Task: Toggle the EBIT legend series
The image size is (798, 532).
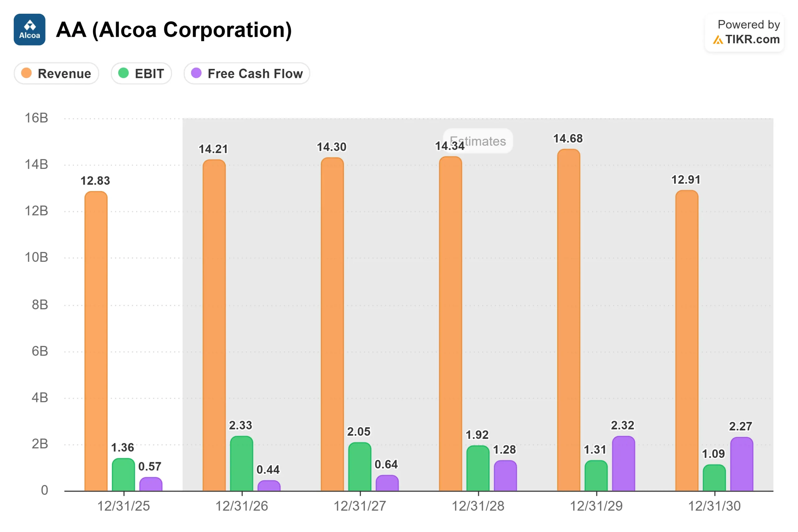Action: click(141, 73)
